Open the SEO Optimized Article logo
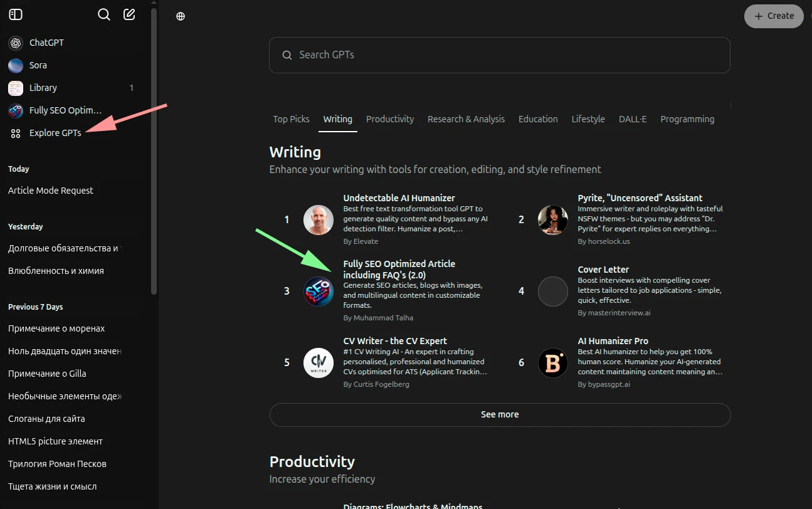812x509 pixels. [319, 291]
